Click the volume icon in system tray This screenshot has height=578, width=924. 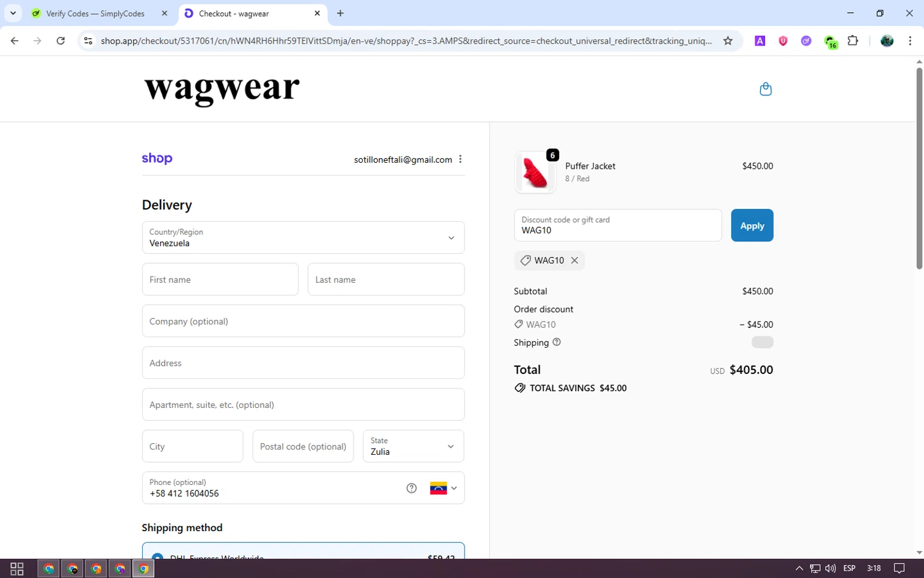(830, 568)
